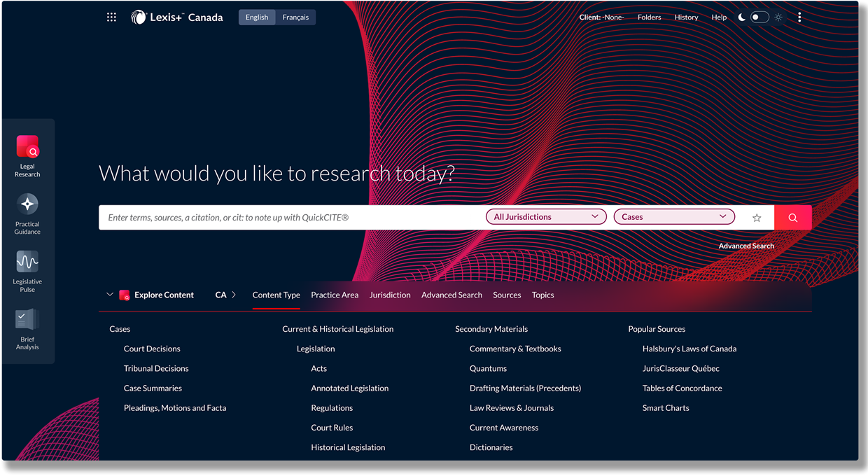Expand the CA jurisdiction chevron

pyautogui.click(x=234, y=295)
